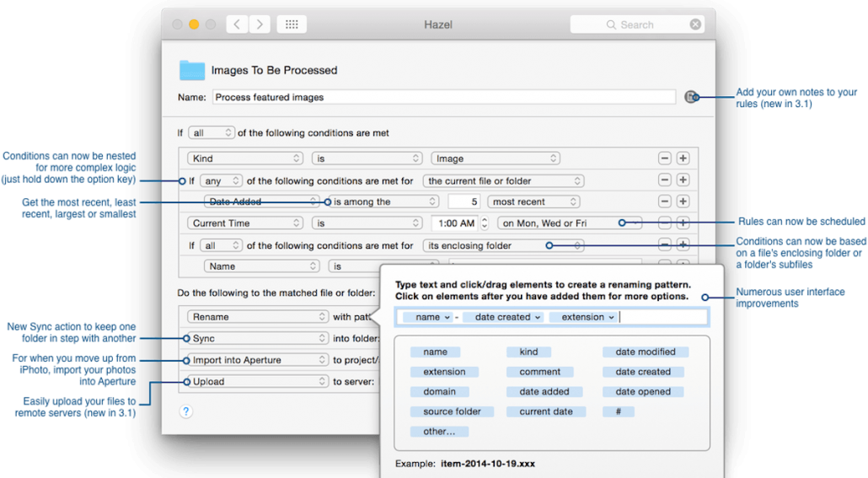Adjust the 1:00 AM time stepper

pyautogui.click(x=485, y=223)
